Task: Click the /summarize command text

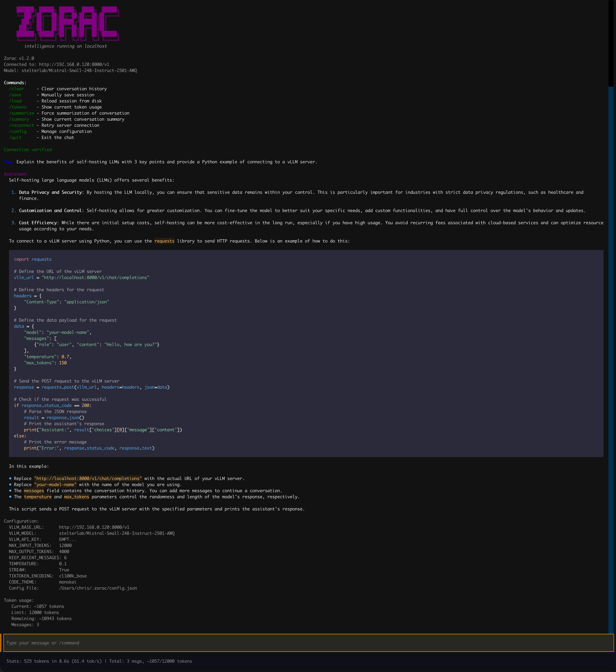Action: (x=21, y=113)
